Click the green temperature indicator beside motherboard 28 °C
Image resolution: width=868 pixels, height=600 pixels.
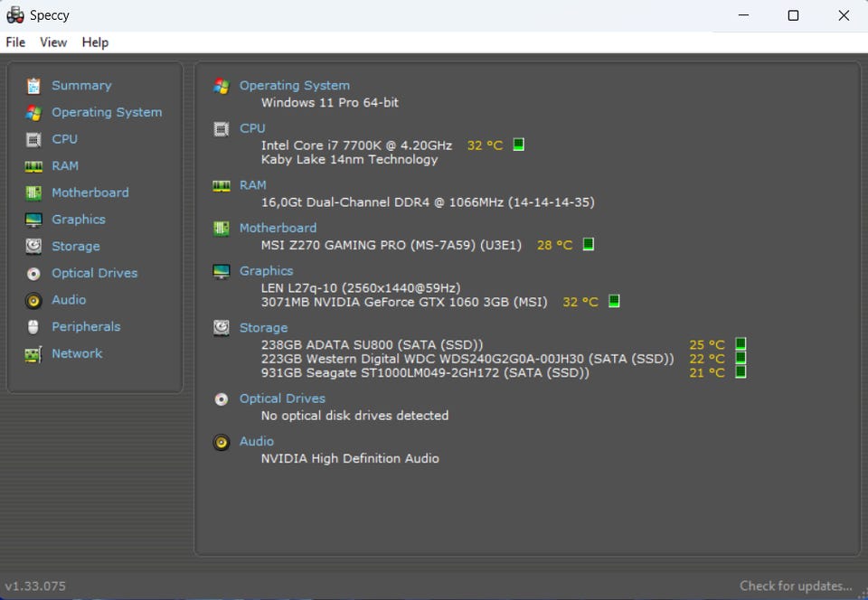coord(589,244)
